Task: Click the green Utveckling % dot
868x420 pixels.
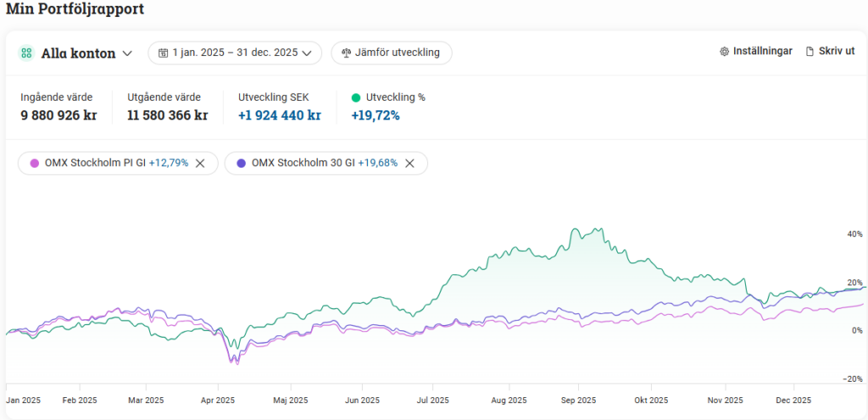Action: (x=356, y=97)
